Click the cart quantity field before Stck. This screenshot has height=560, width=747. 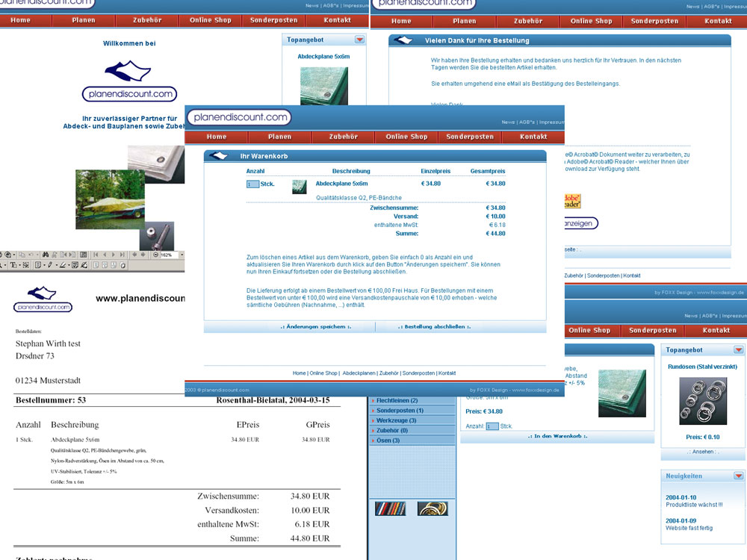point(252,184)
